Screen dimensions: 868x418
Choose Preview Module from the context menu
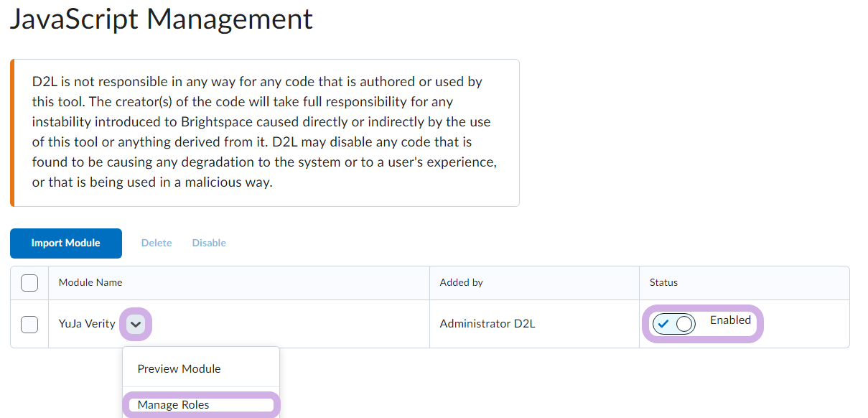click(x=179, y=368)
